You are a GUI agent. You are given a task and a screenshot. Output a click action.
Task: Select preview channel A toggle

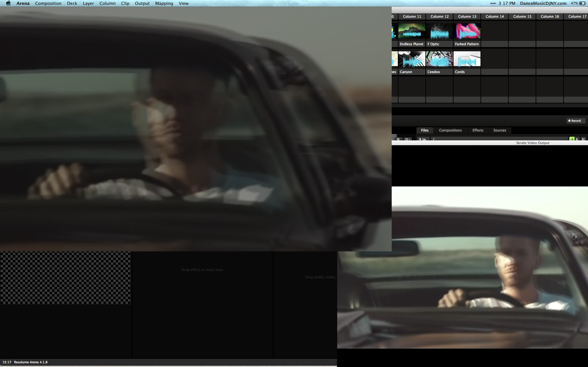[x=572, y=139]
